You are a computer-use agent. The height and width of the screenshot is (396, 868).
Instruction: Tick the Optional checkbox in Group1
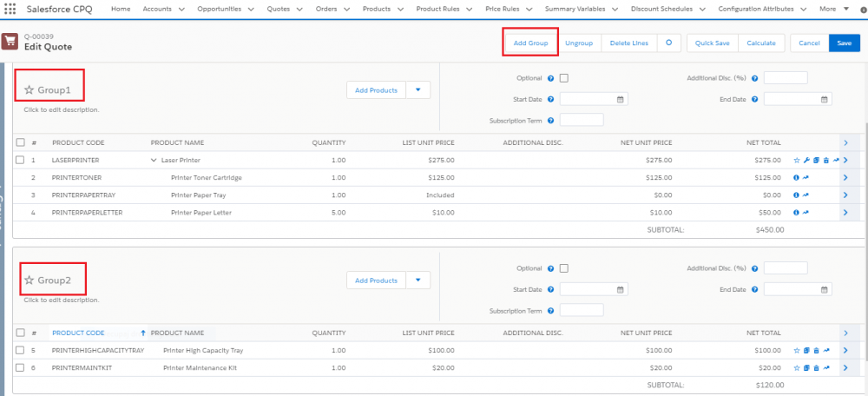click(x=564, y=78)
